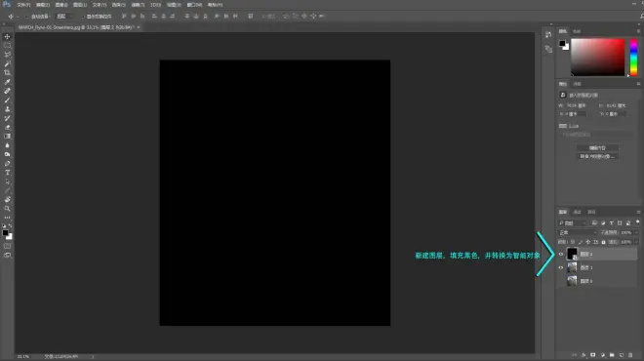Open the auto-select layer/group dropdown

click(x=64, y=17)
